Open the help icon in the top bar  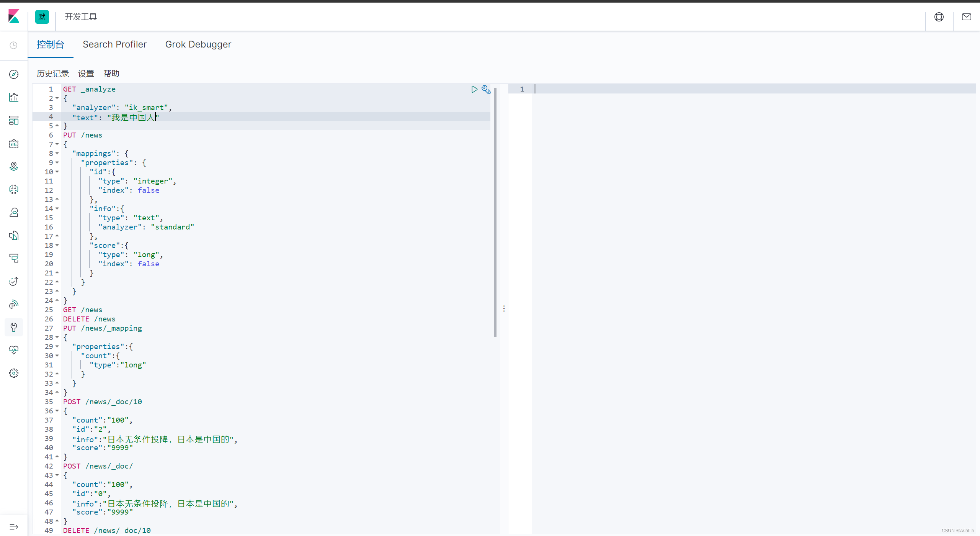(939, 17)
